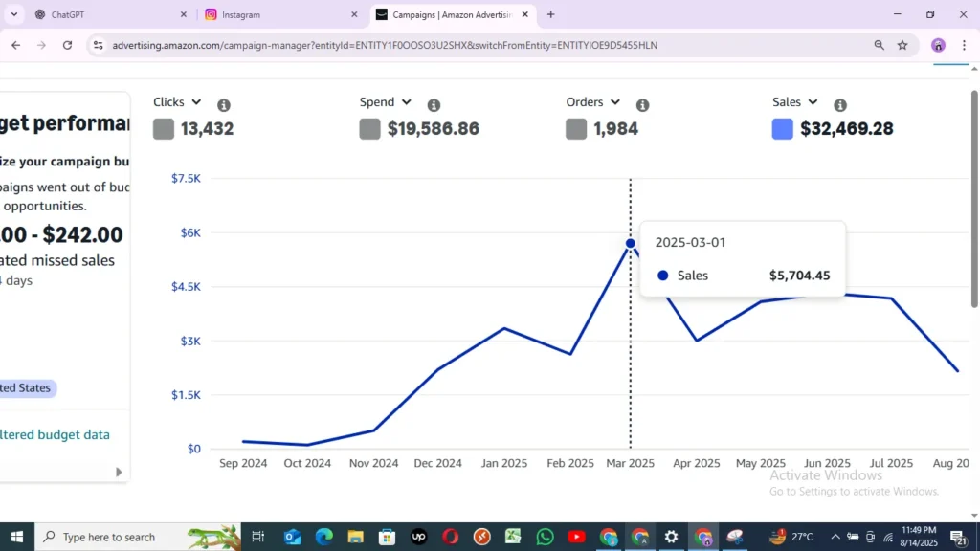
Task: Open the Orders metric info icon
Action: [x=643, y=105]
